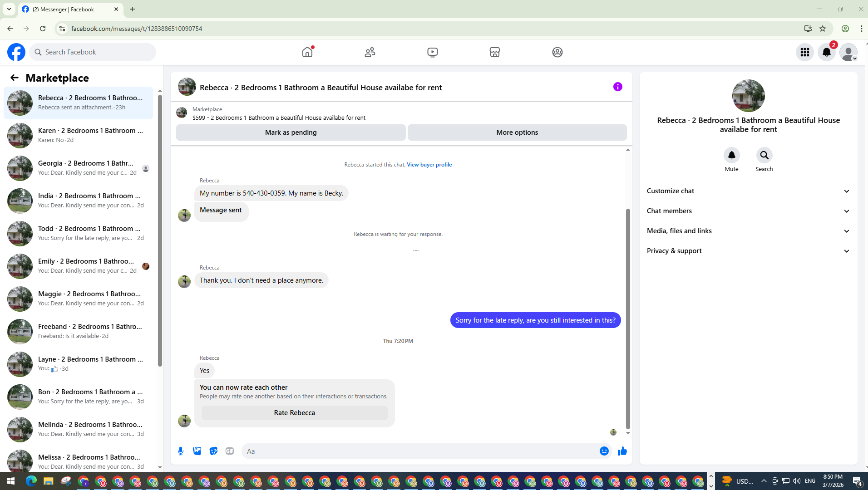The image size is (868, 490).
Task: Mute the conversation with Rebecca
Action: pyautogui.click(x=732, y=155)
